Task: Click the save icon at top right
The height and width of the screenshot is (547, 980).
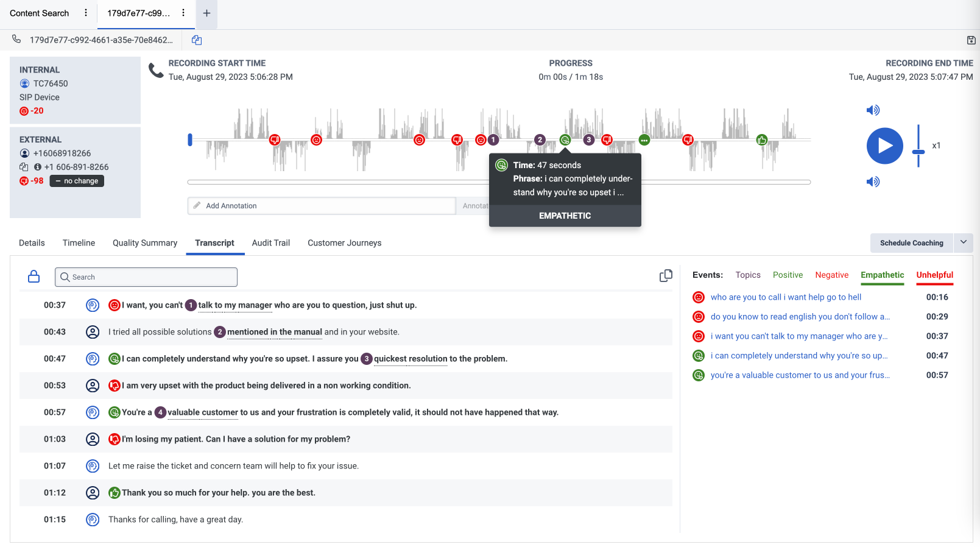Action: 971,40
